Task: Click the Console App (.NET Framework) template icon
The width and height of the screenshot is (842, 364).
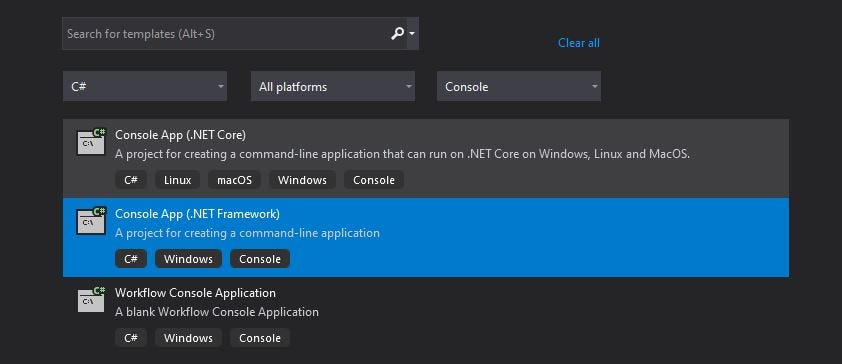Action: pos(91,220)
